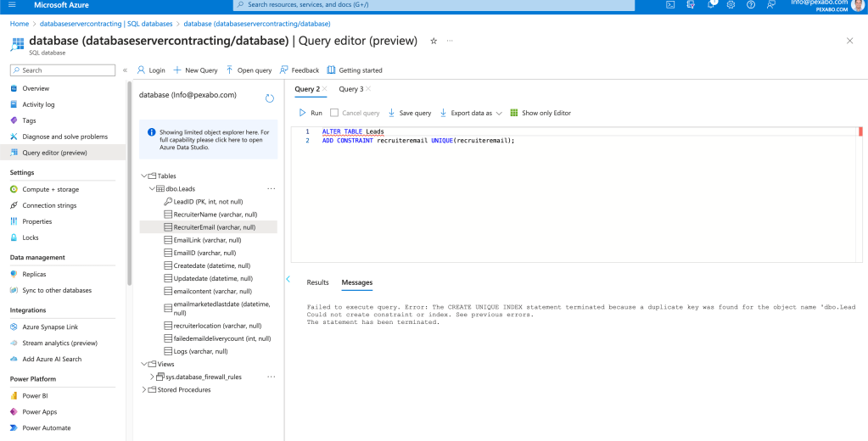
Task: Click the SQL databases breadcrumb link
Action: point(106,24)
